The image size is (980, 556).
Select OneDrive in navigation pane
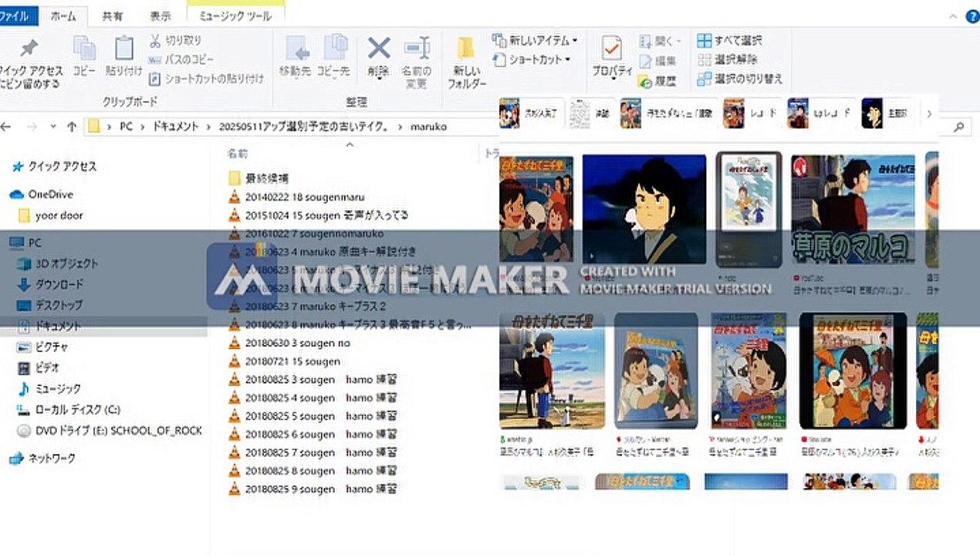pyautogui.click(x=41, y=195)
